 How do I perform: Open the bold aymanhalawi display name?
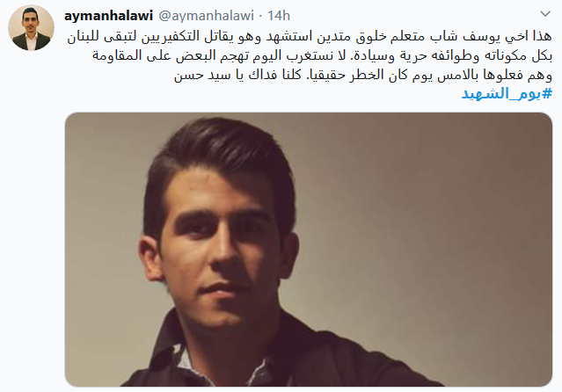tap(108, 16)
